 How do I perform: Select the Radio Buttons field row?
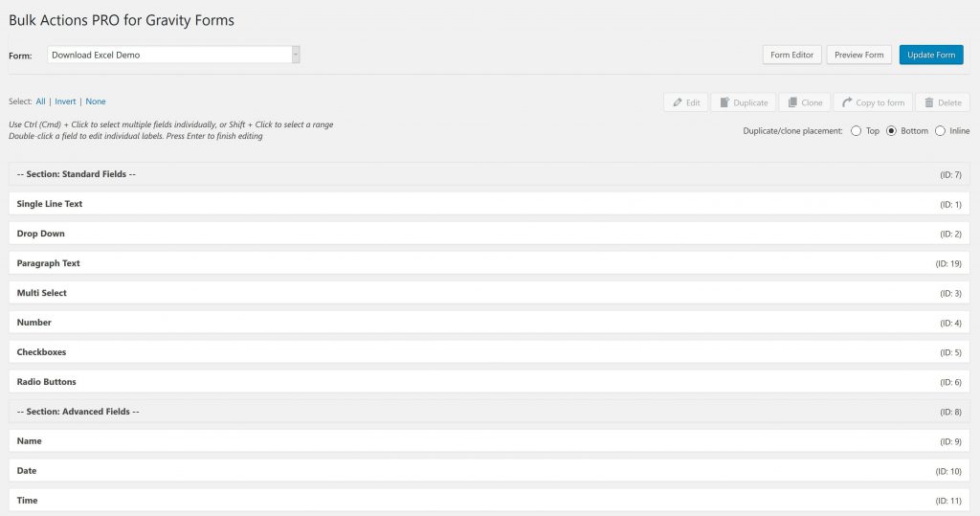coord(489,382)
